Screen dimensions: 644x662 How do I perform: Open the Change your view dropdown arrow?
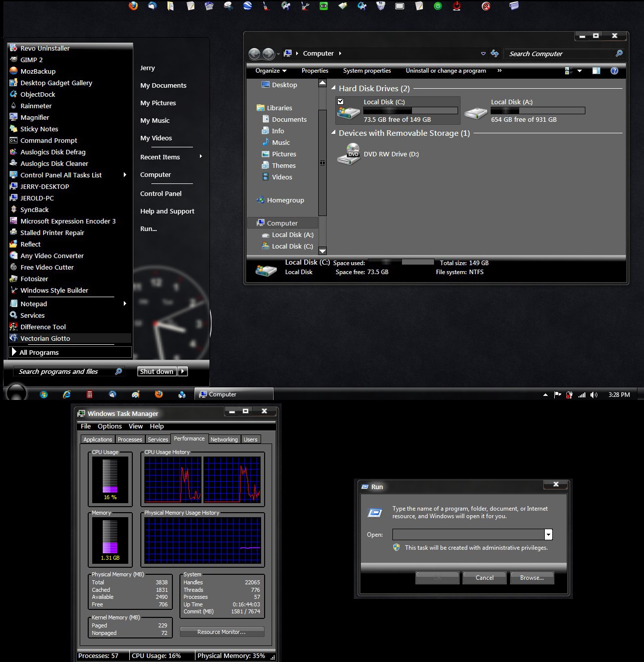click(580, 71)
